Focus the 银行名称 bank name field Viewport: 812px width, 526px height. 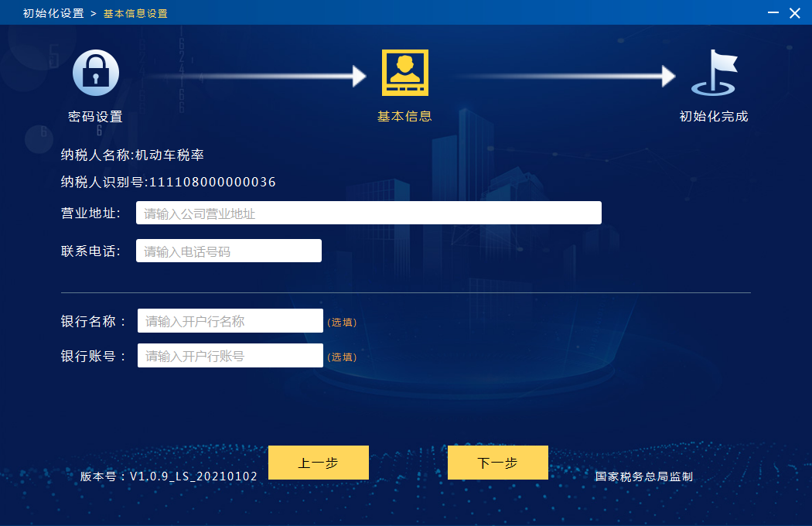click(230, 321)
